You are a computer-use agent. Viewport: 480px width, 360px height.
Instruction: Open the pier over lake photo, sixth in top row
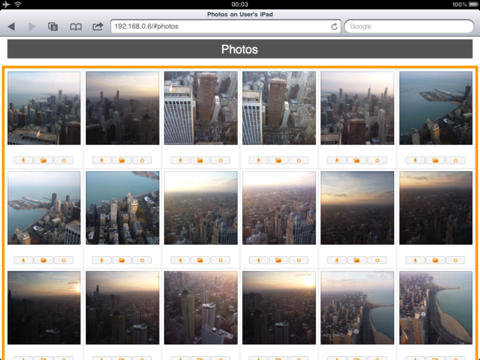tap(436, 108)
